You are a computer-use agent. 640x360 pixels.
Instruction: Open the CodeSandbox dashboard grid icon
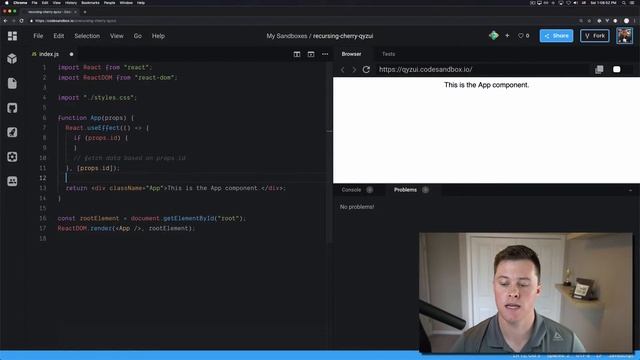coord(12,36)
